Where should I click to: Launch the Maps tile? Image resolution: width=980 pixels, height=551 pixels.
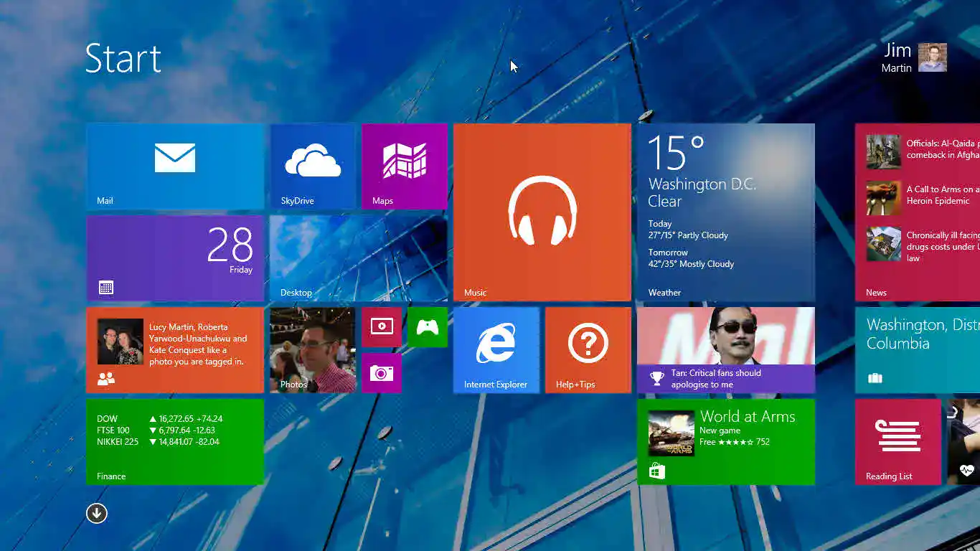click(x=404, y=166)
